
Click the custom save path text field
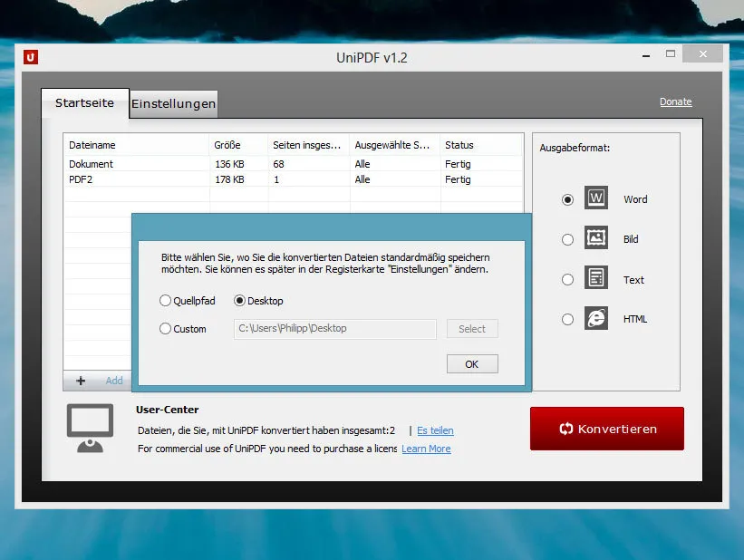[x=334, y=329]
